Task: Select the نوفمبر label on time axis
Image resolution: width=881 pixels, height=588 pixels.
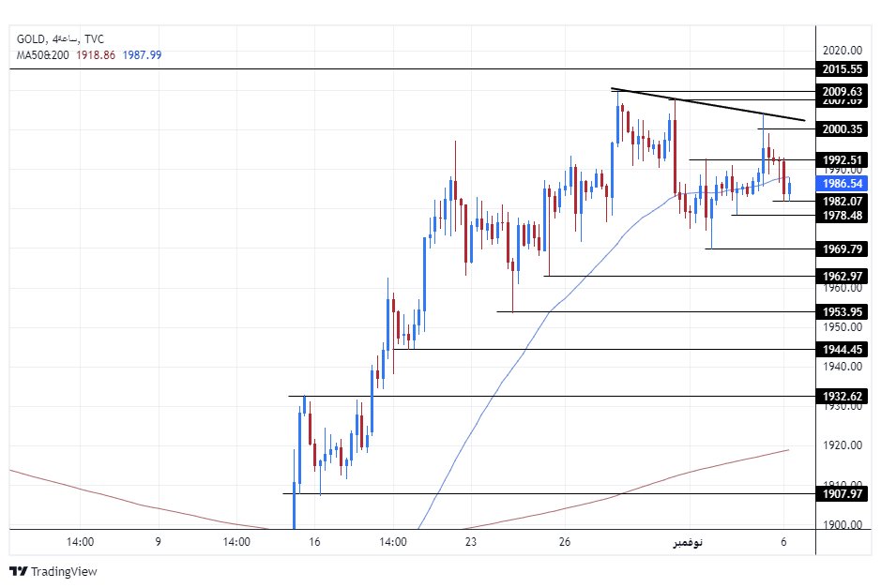Action: (x=688, y=541)
